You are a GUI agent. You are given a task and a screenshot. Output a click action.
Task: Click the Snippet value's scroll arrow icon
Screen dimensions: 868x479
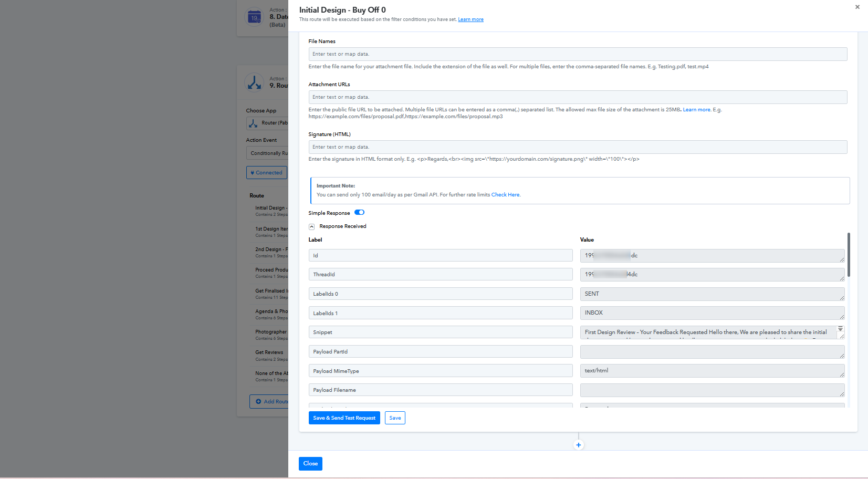point(840,329)
